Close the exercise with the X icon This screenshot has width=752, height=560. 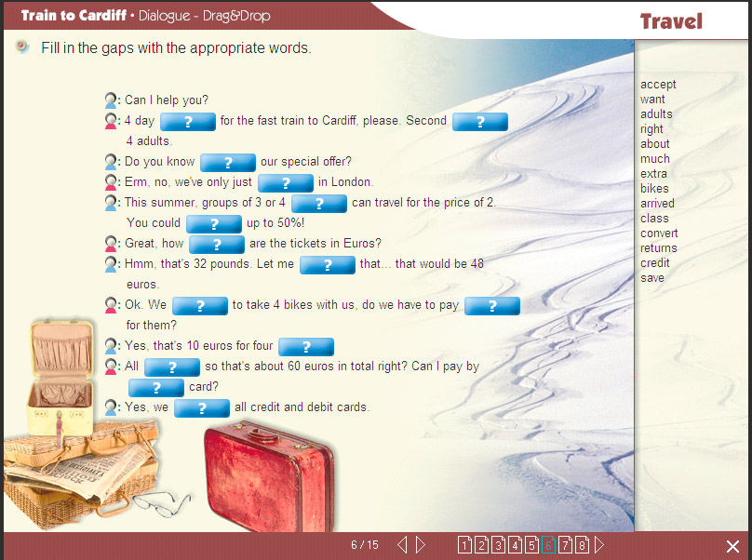coord(732,546)
